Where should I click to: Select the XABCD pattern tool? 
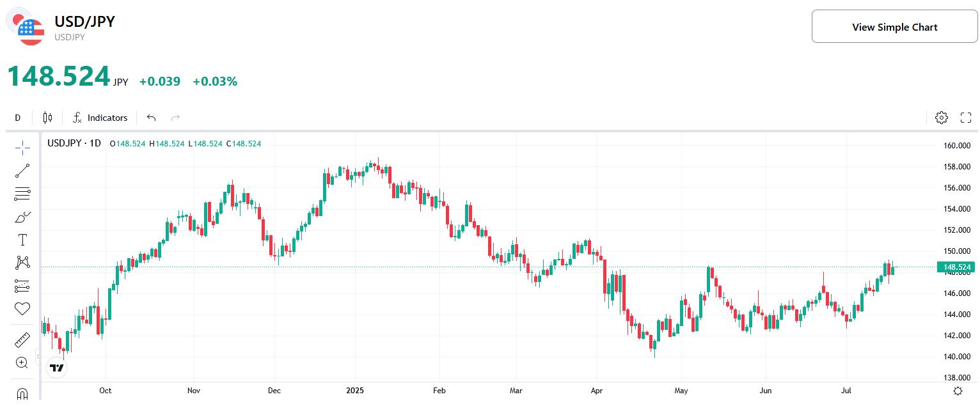pyautogui.click(x=22, y=263)
